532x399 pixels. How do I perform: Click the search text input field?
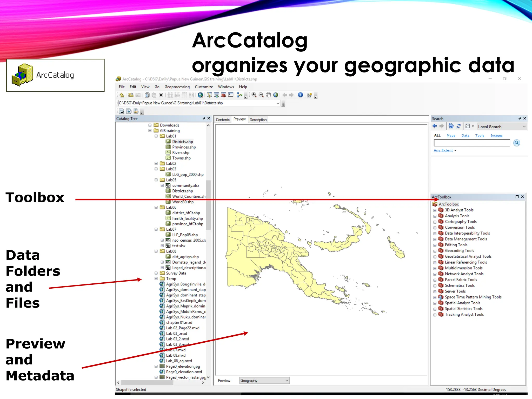472,143
